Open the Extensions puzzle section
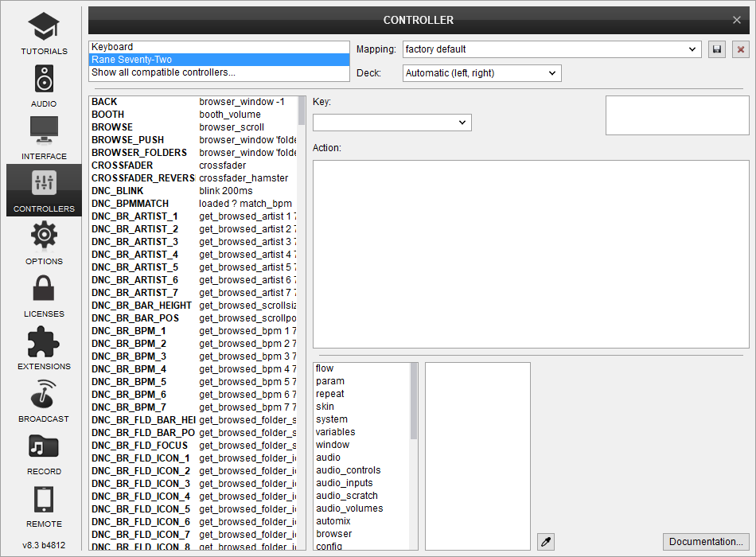 [44, 348]
